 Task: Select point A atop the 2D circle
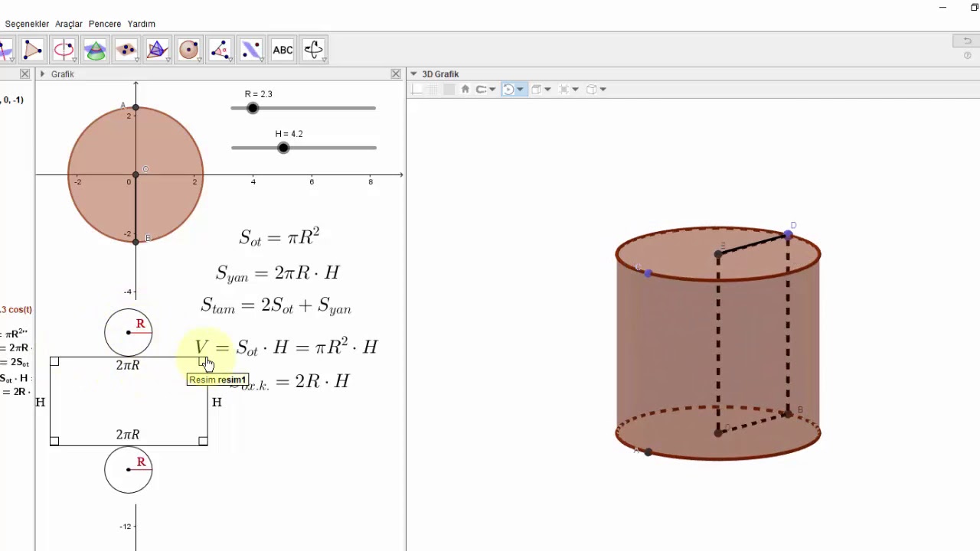(x=136, y=108)
